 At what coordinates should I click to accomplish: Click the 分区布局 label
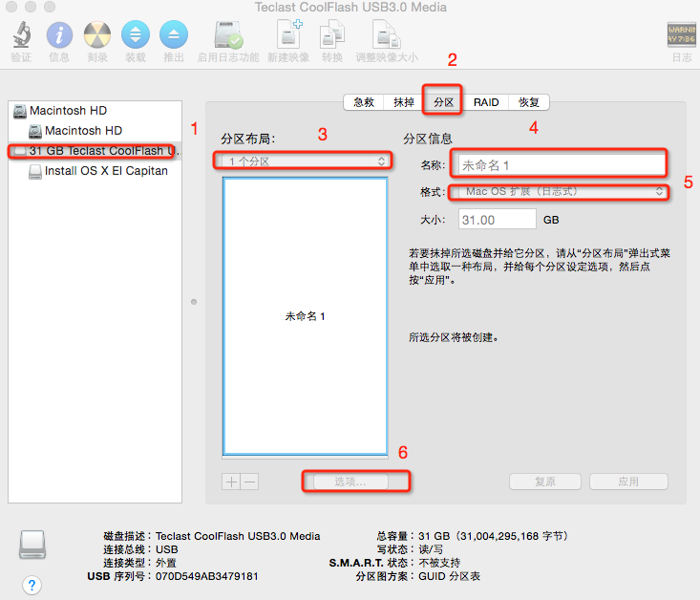click(248, 139)
